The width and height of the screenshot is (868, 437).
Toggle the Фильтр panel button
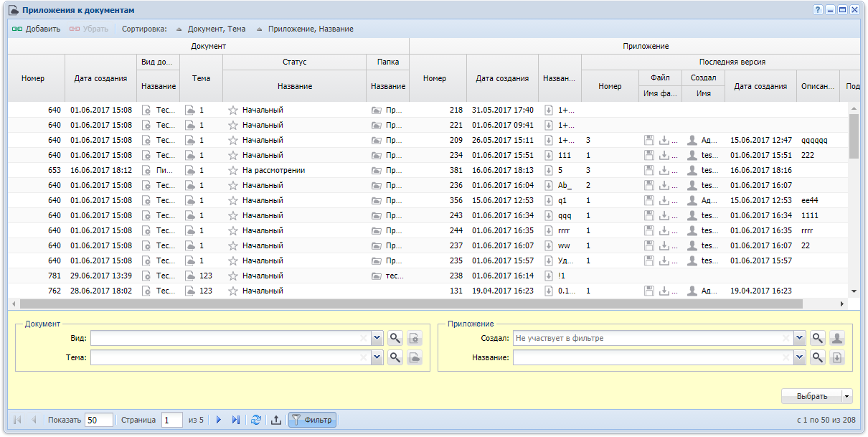click(312, 420)
